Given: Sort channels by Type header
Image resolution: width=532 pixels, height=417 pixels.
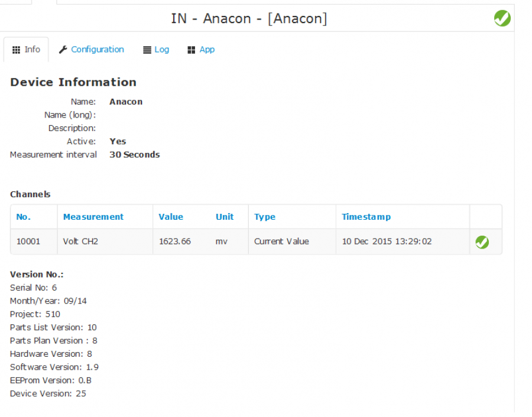Looking at the screenshot, I should 265,217.
